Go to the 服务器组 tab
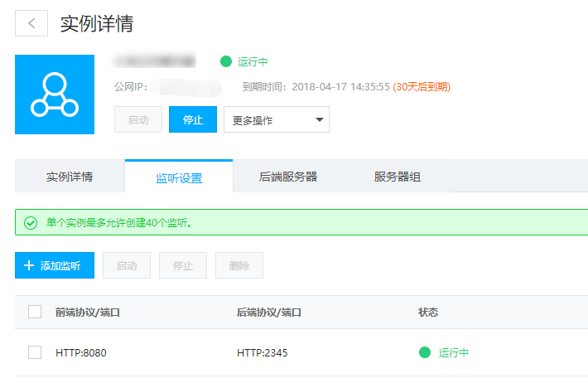The height and width of the screenshot is (388, 588). (x=398, y=177)
